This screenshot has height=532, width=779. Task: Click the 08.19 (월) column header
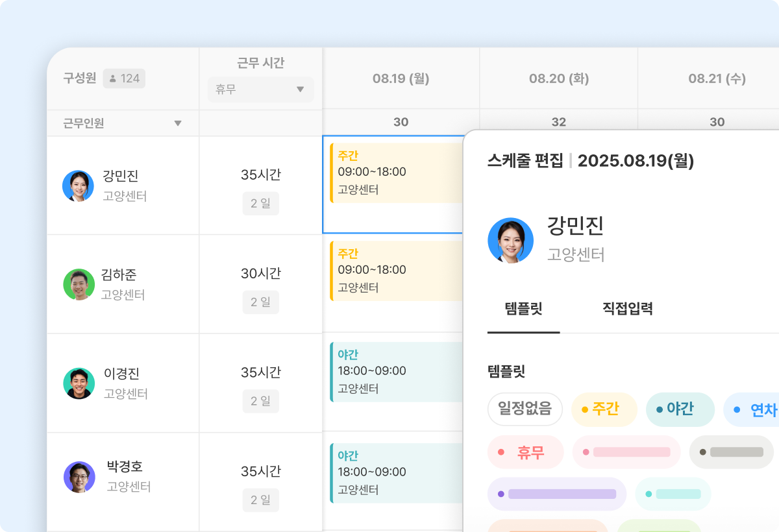click(x=401, y=79)
